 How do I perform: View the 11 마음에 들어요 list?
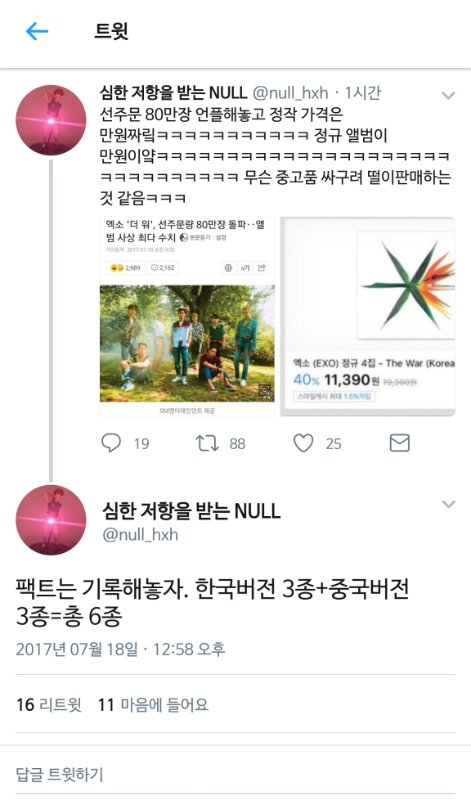pos(153,705)
